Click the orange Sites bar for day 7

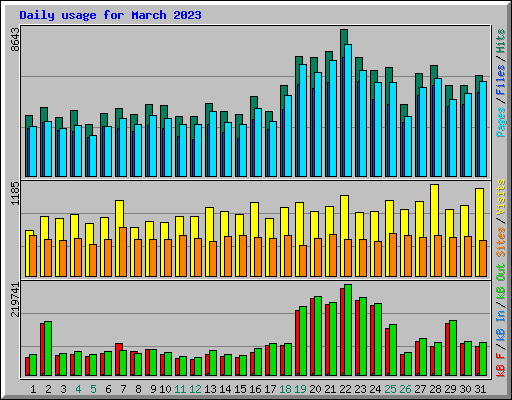[x=123, y=252]
